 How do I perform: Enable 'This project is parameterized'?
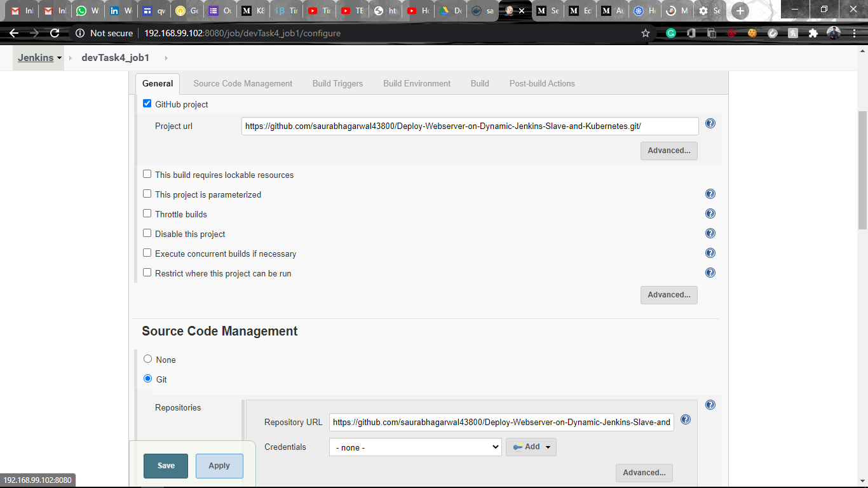point(147,194)
